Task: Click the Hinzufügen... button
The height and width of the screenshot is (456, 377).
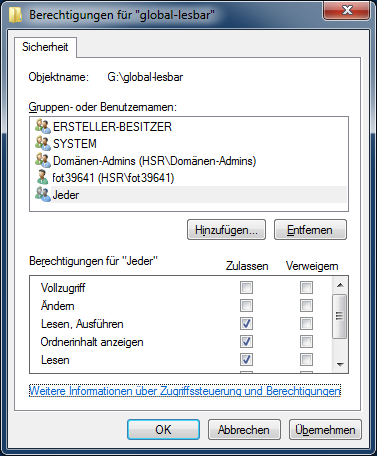Action: [226, 230]
